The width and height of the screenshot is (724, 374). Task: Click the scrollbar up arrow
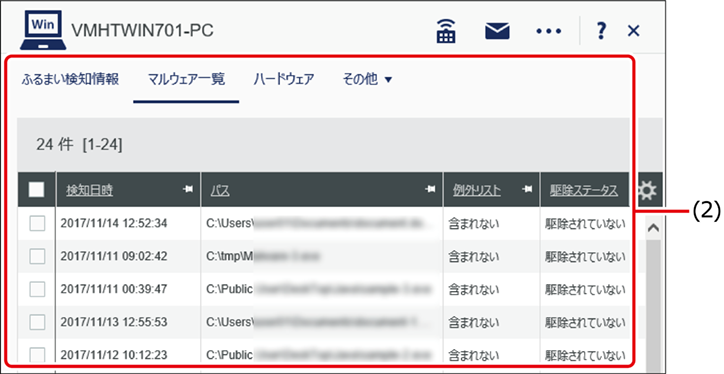point(653,228)
